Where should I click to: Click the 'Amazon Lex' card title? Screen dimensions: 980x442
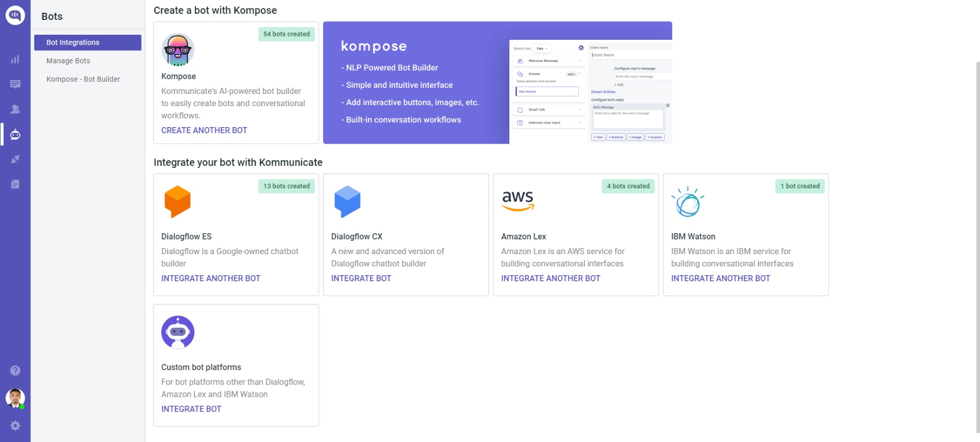(524, 236)
